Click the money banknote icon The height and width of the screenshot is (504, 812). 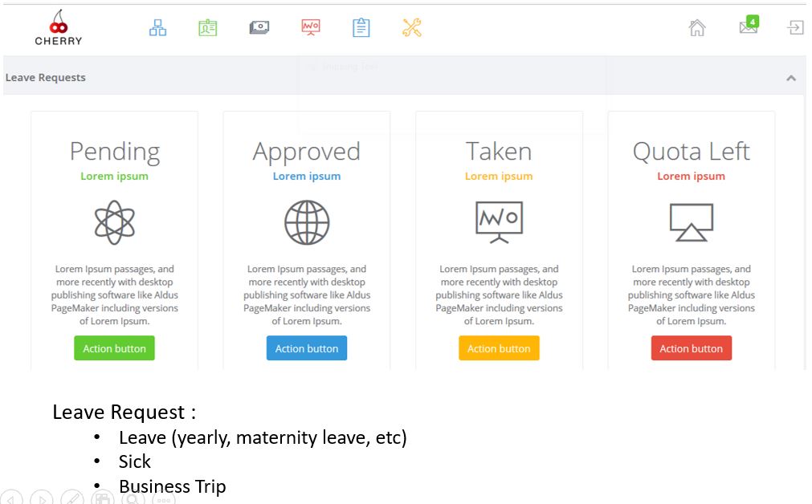pos(259,28)
